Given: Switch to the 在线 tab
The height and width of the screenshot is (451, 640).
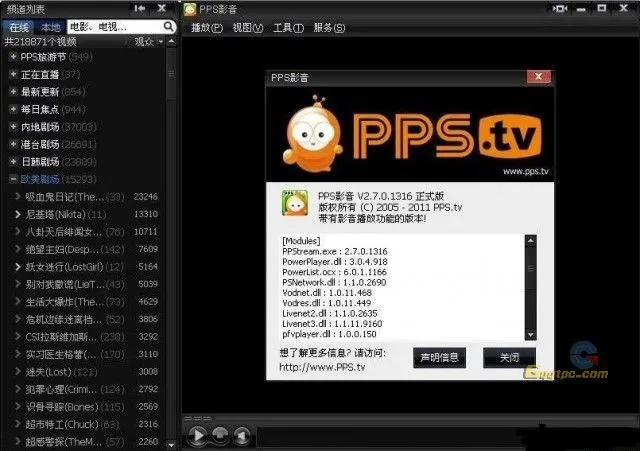Looking at the screenshot, I should click(19, 27).
